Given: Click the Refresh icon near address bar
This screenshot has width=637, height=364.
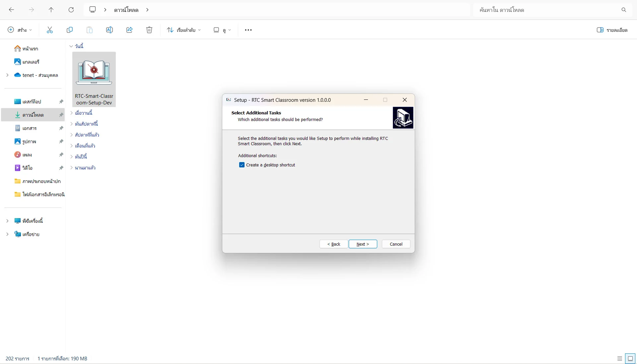Looking at the screenshot, I should pyautogui.click(x=71, y=10).
